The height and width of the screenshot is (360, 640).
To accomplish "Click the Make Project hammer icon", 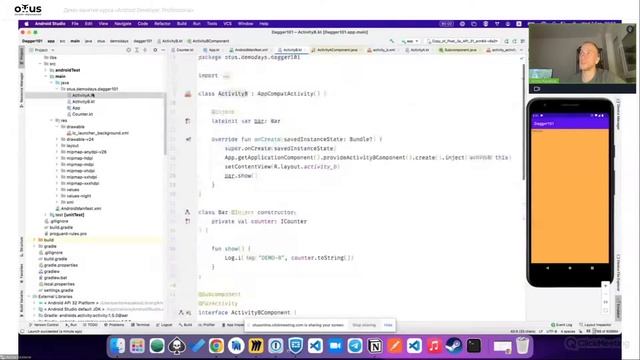I will [x=392, y=41].
